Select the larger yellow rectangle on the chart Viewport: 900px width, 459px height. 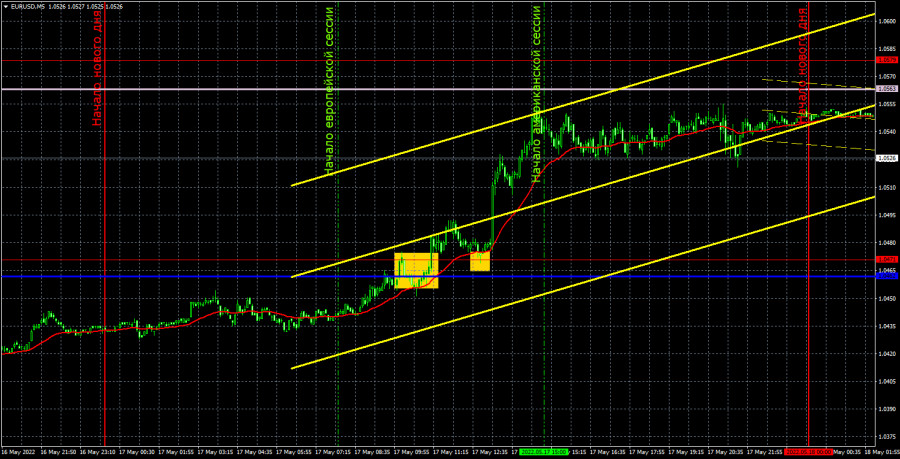(x=416, y=270)
